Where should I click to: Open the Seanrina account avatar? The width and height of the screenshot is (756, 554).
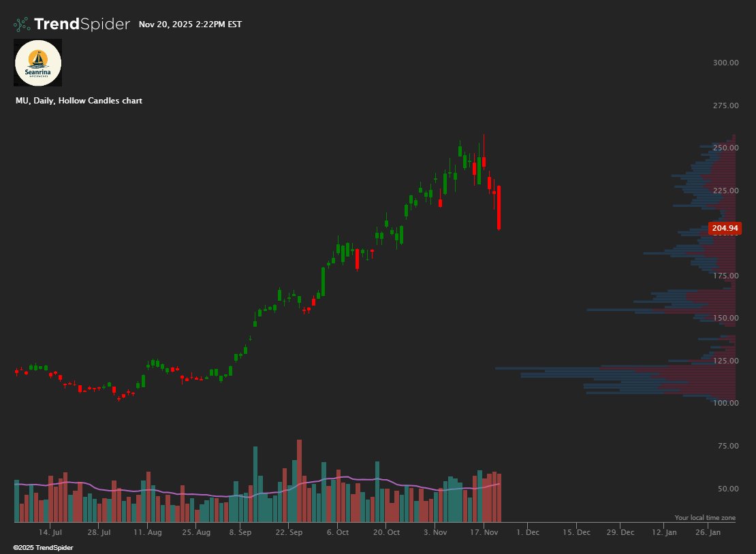(x=38, y=62)
